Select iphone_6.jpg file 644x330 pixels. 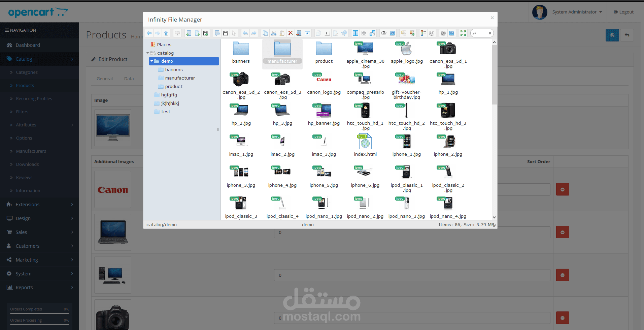[365, 177]
